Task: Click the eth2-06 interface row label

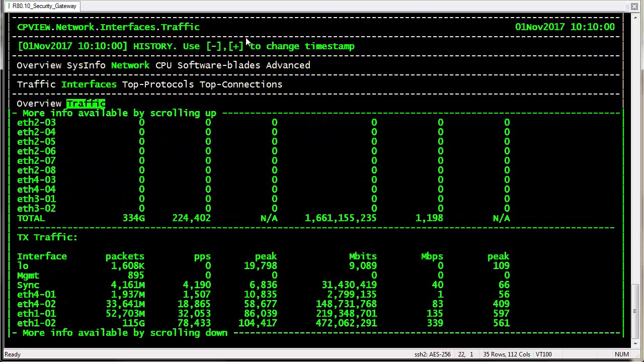Action: (x=36, y=151)
